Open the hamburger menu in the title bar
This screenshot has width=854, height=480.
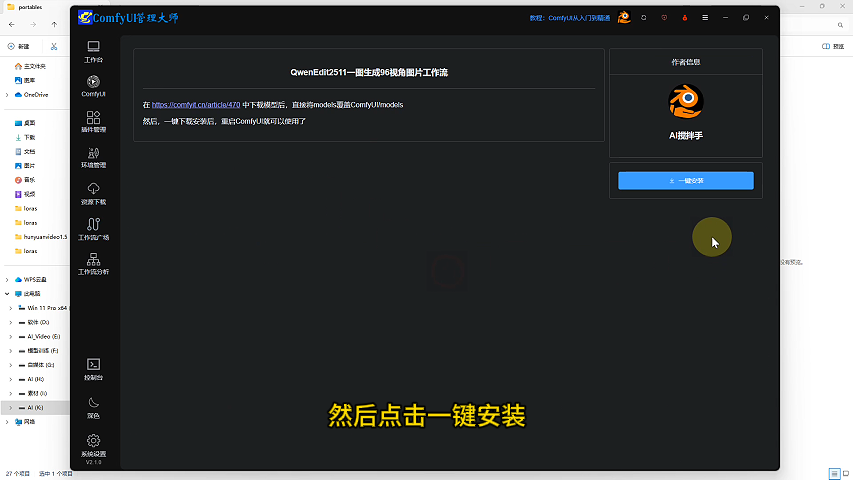point(705,17)
